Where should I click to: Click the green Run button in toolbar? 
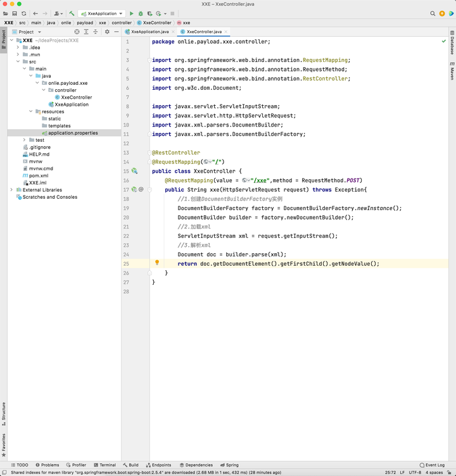tap(132, 13)
